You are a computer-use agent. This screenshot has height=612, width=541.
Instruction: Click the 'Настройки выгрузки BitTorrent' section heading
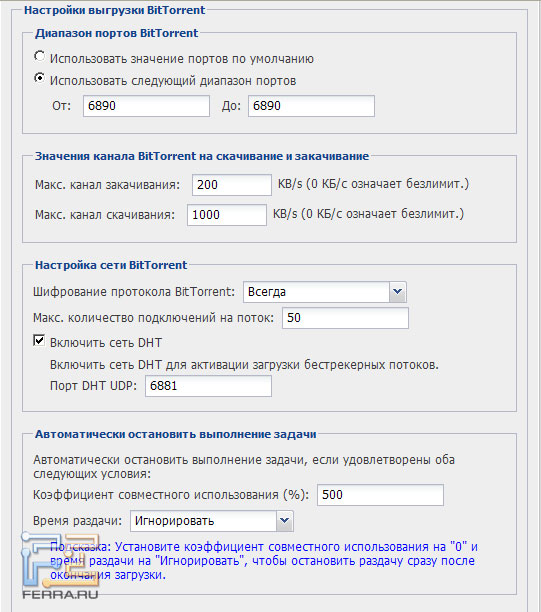coord(114,10)
